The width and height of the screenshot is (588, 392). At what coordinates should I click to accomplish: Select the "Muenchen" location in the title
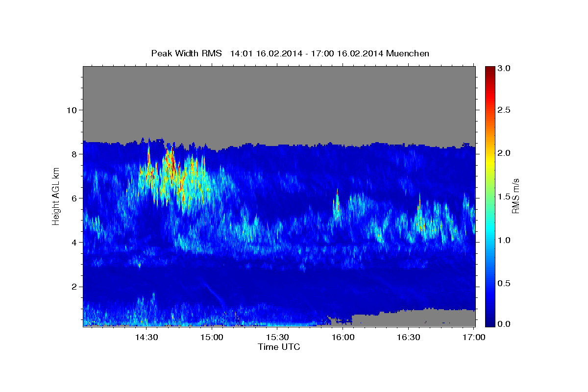[408, 53]
